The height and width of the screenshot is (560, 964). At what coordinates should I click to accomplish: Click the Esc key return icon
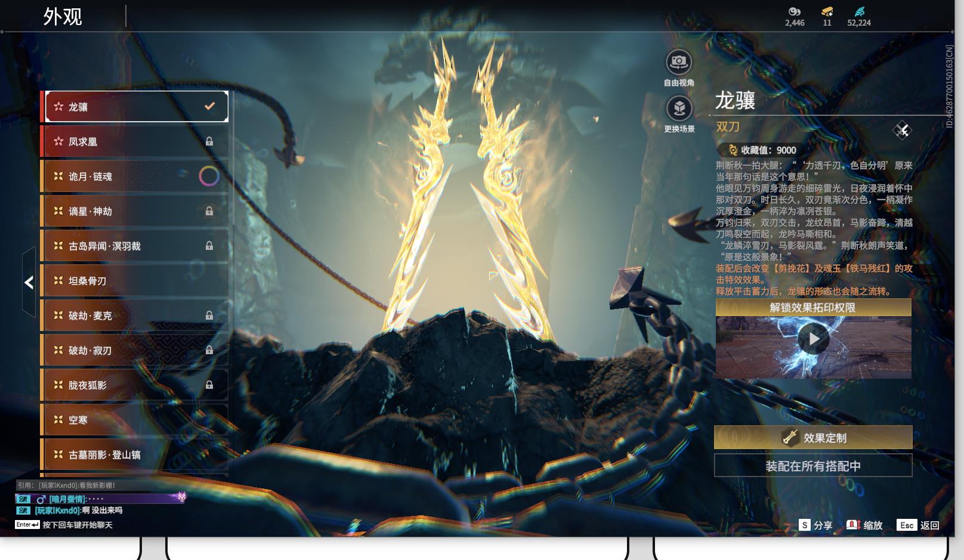pyautogui.click(x=907, y=525)
